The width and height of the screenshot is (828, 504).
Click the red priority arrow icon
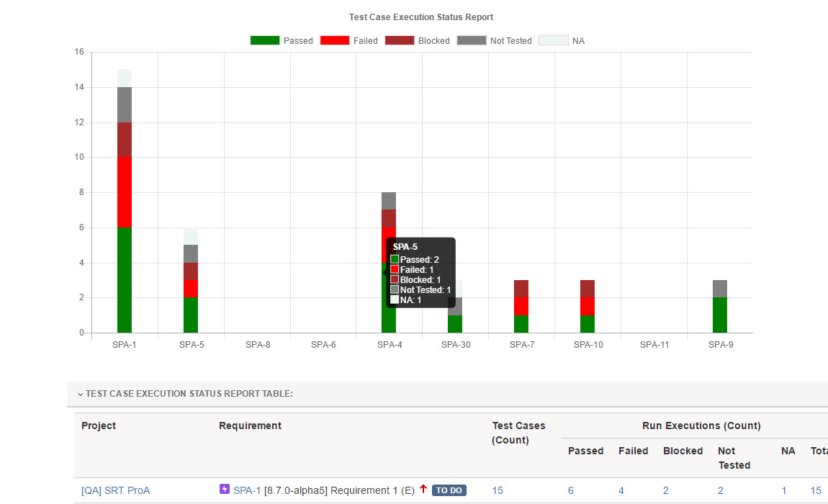(423, 490)
